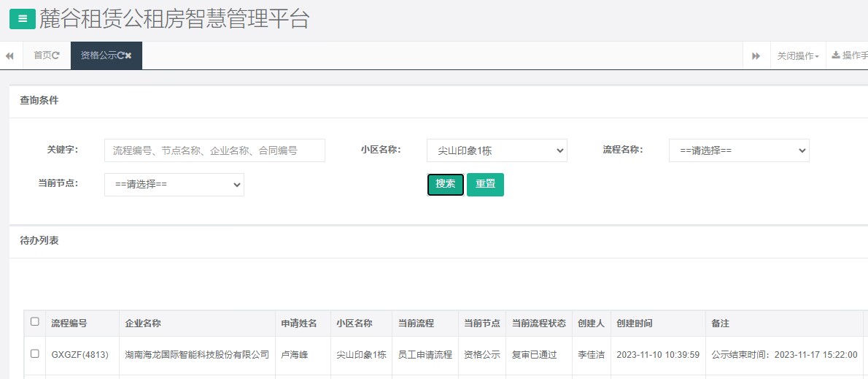868x379 pixels.
Task: Focus the 关键字 search input field
Action: coord(214,150)
